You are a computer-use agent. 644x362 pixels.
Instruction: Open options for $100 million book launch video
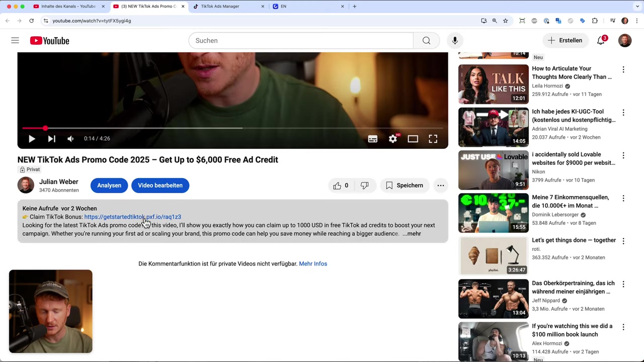click(623, 327)
